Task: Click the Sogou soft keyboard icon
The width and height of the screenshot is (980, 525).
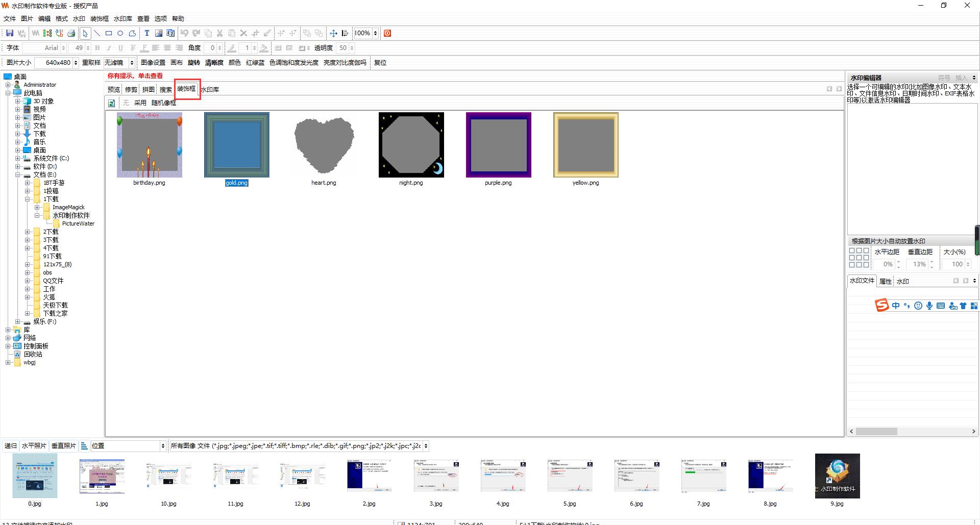Action: (x=941, y=306)
